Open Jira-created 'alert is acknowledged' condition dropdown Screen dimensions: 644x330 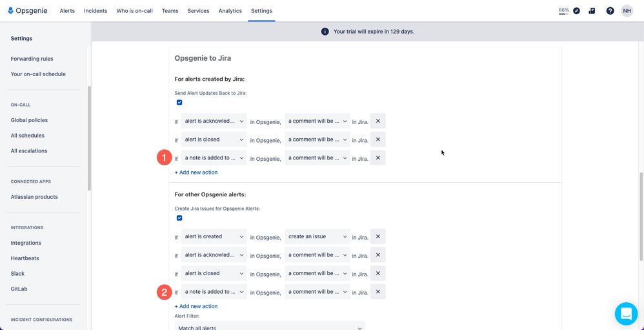point(214,121)
